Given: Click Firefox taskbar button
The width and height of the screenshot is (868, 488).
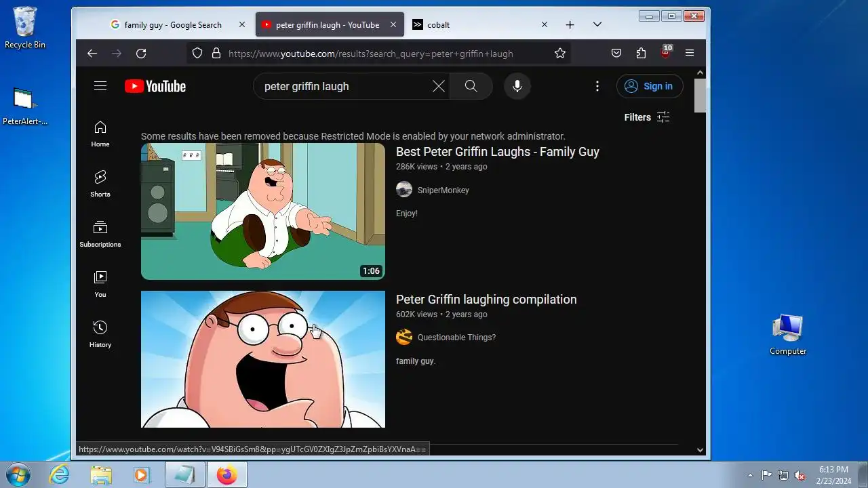Looking at the screenshot, I should click(227, 475).
